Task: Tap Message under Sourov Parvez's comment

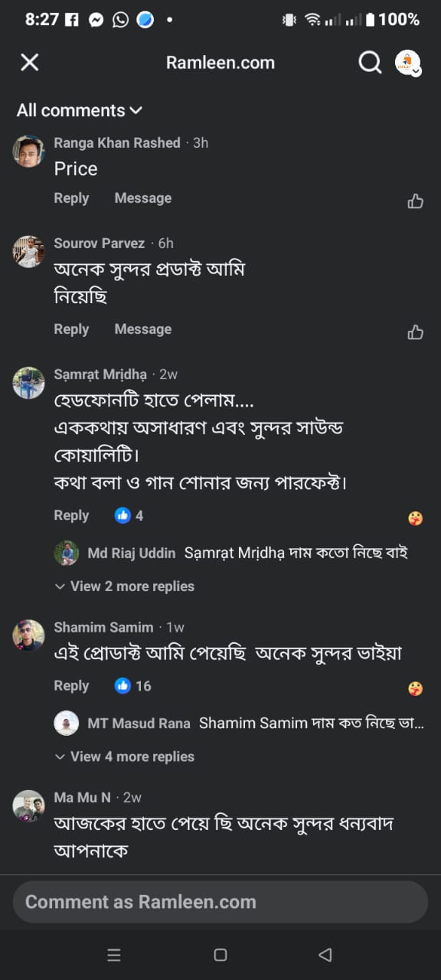Action: (142, 328)
